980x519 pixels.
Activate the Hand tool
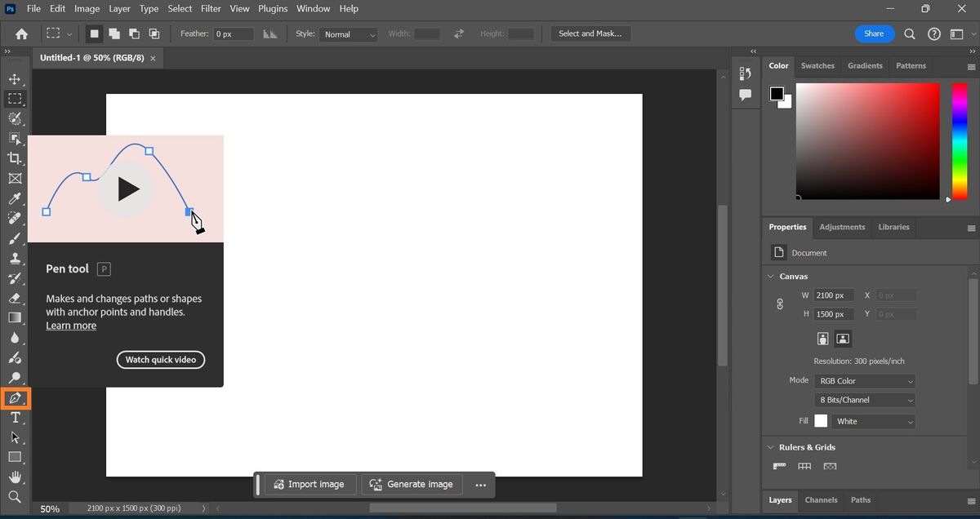(15, 477)
